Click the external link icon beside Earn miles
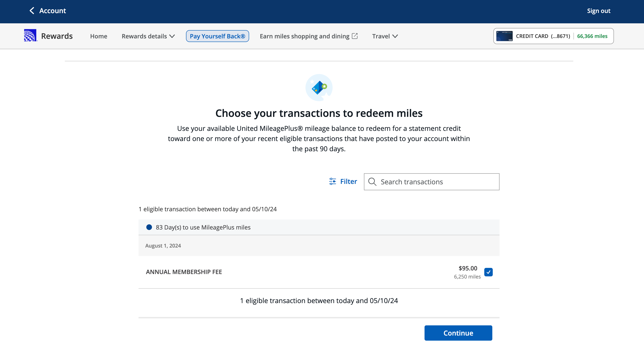 354,36
